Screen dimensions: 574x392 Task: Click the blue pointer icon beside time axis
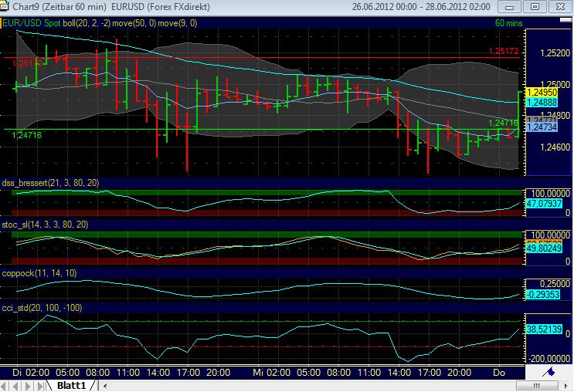549,373
